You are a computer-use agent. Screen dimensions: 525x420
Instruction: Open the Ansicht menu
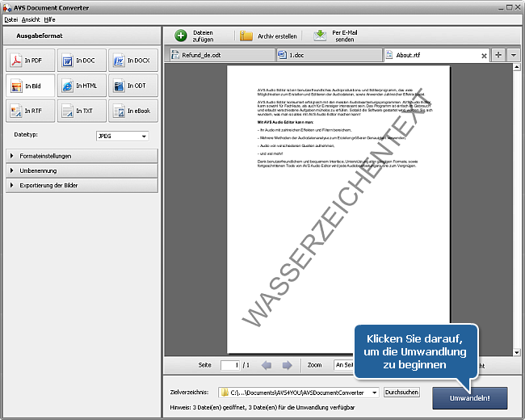pyautogui.click(x=31, y=19)
